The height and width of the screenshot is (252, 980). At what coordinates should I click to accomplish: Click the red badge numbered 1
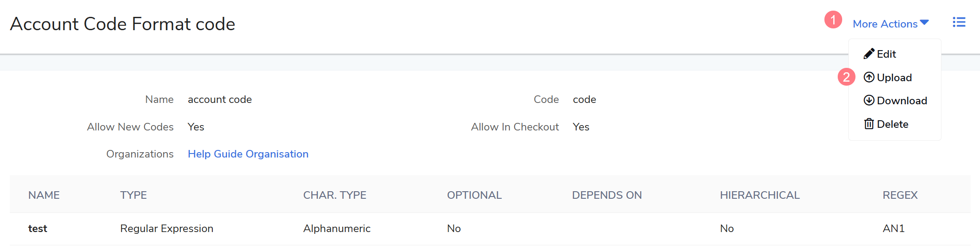tap(833, 20)
